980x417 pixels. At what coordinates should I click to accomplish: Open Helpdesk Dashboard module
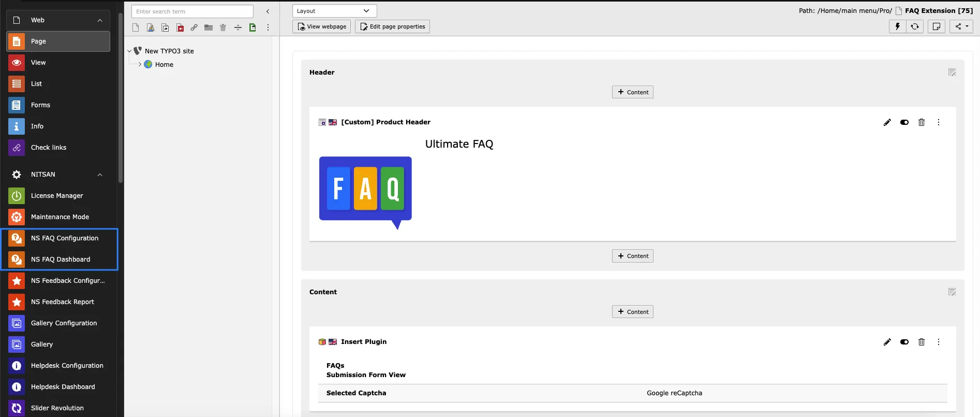[58, 387]
